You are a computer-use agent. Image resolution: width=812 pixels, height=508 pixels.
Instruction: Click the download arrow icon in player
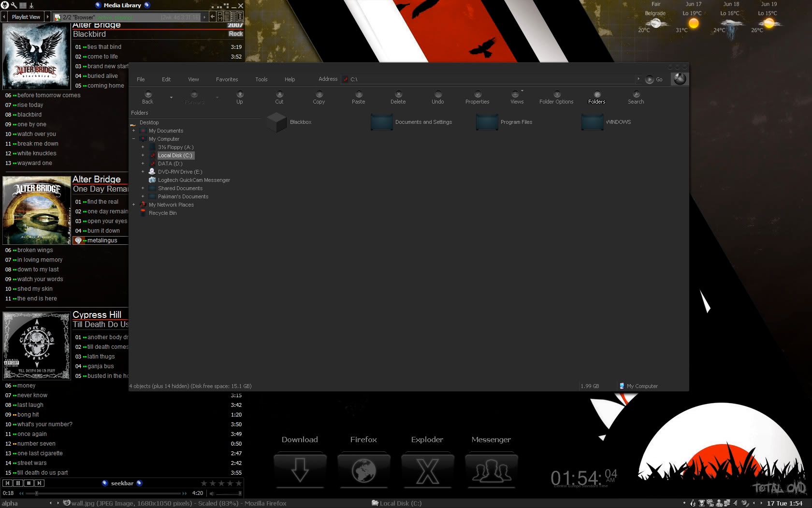[x=31, y=5]
